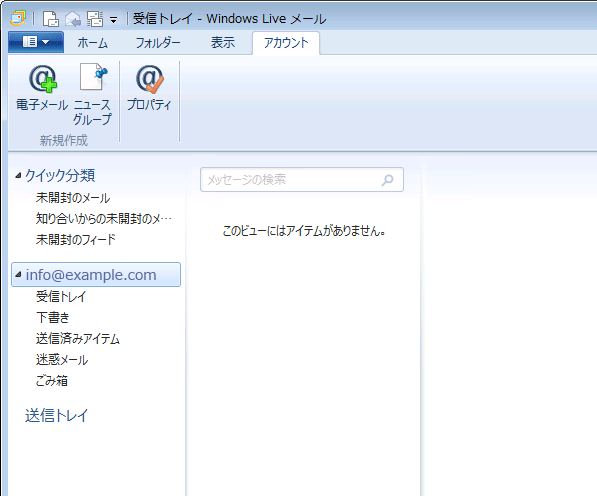The image size is (597, 496).
Task: Select the アカウント tab
Action: tap(286, 43)
